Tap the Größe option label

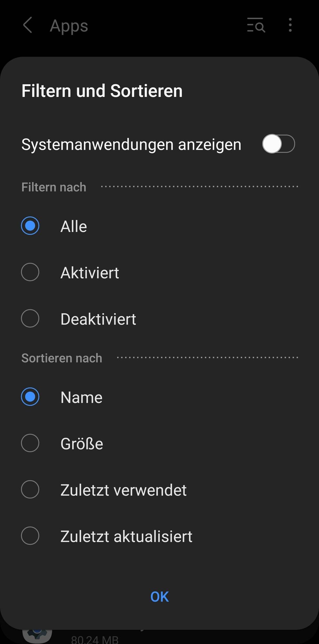point(82,444)
